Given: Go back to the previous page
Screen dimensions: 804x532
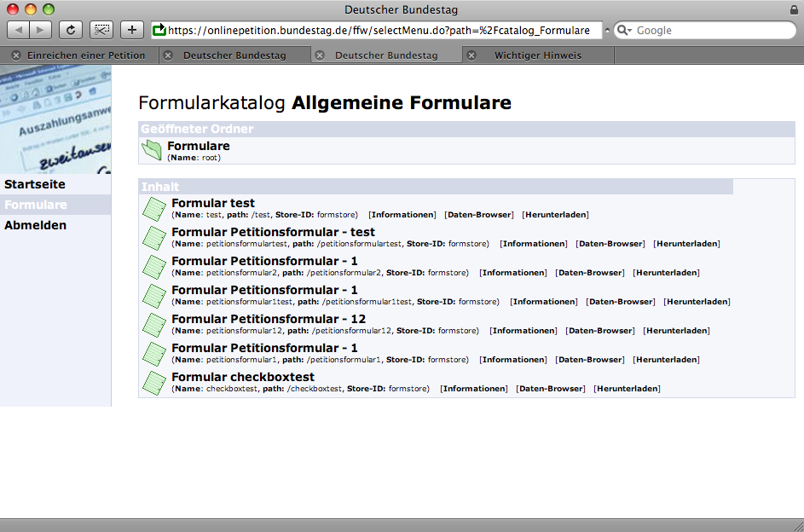Looking at the screenshot, I should pos(19,30).
